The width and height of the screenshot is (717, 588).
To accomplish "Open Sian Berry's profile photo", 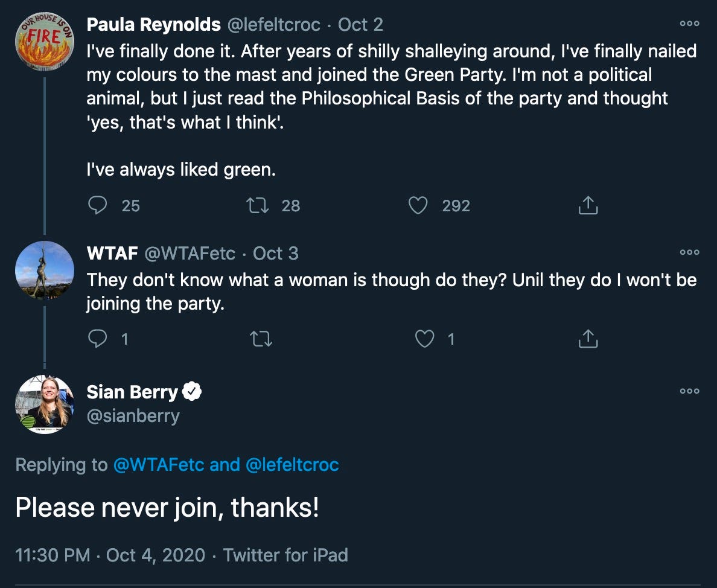I will pos(44,404).
